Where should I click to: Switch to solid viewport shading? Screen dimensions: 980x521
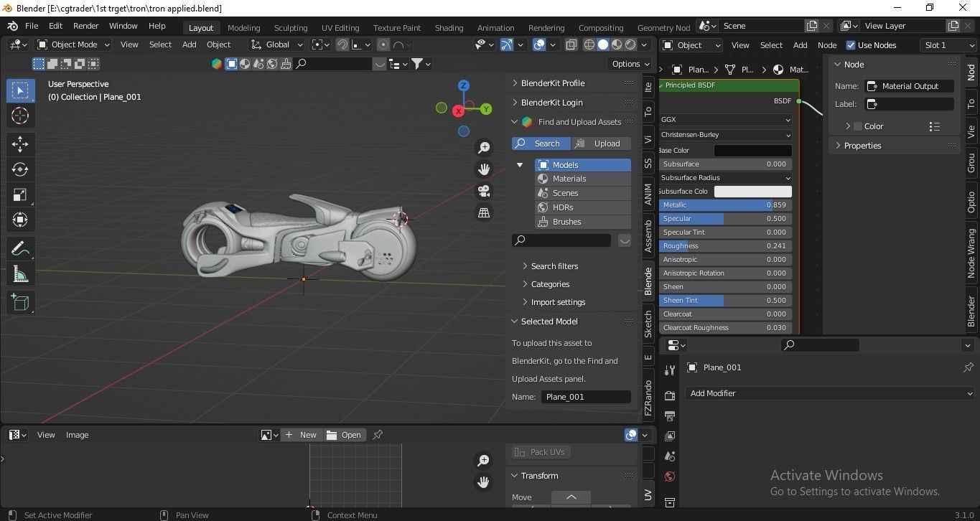[x=603, y=44]
